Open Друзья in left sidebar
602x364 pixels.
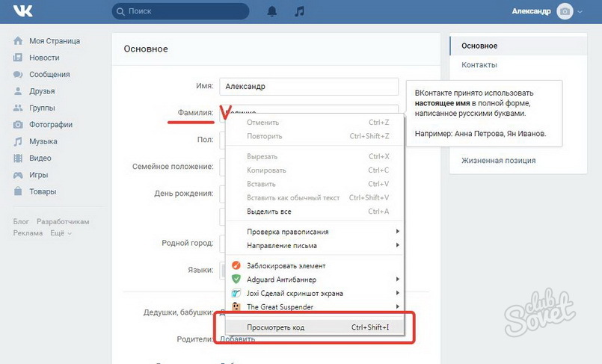(42, 91)
